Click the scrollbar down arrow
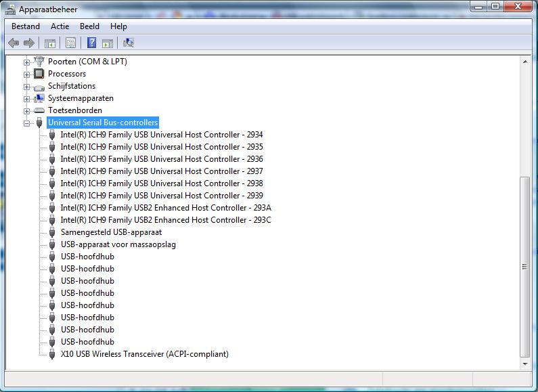Viewport: 538px width, 392px height. (x=525, y=364)
